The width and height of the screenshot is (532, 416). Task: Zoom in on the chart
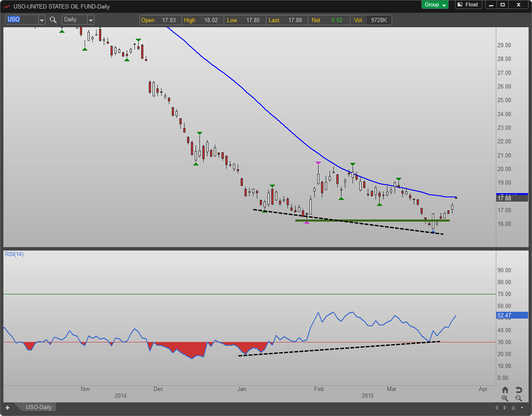point(505,398)
